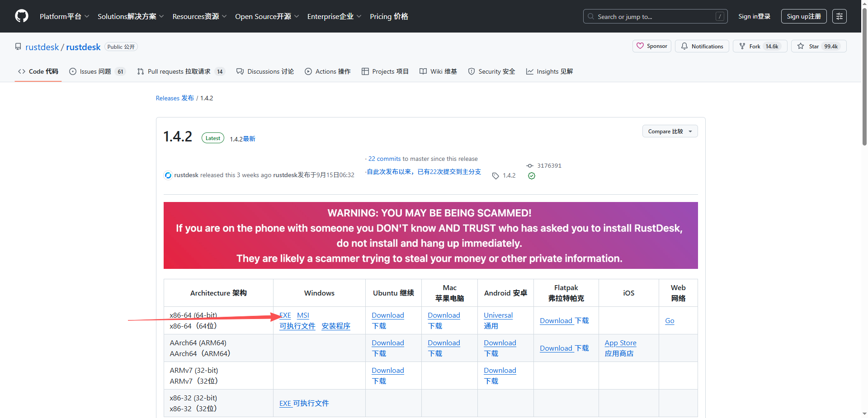
Task: Open the Compare dropdown
Action: (x=670, y=132)
